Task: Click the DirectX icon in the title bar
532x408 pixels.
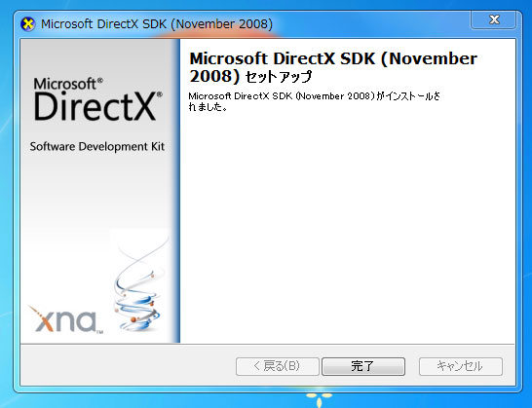Action: [x=28, y=24]
